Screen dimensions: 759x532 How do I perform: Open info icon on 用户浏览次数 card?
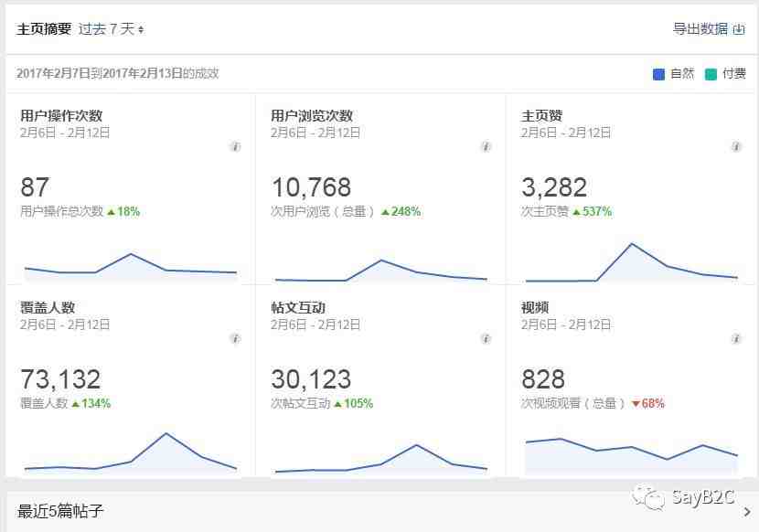[486, 146]
